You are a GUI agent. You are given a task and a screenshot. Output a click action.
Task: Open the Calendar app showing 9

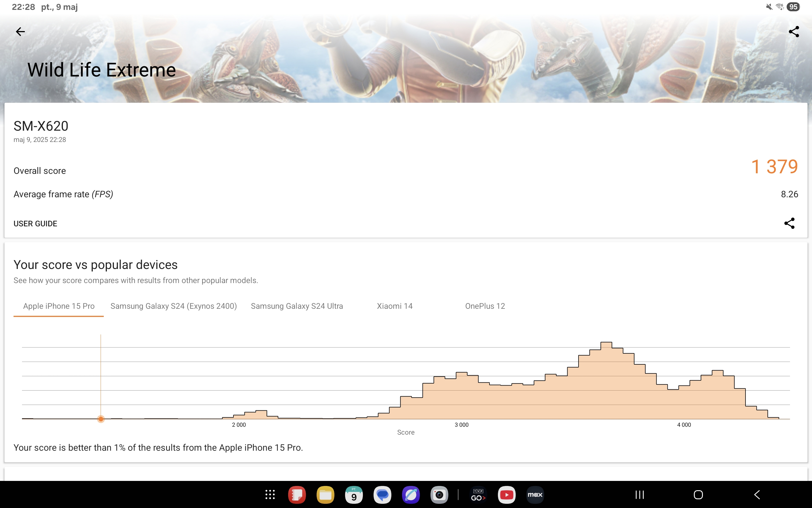coord(354,494)
